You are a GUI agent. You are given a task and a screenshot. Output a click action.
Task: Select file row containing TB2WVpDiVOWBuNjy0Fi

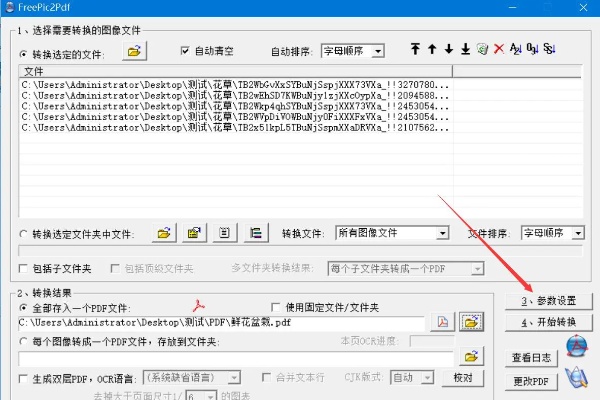236,117
